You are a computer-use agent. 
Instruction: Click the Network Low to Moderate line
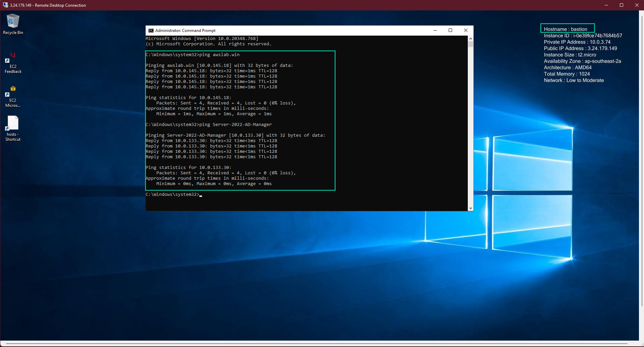click(x=574, y=80)
